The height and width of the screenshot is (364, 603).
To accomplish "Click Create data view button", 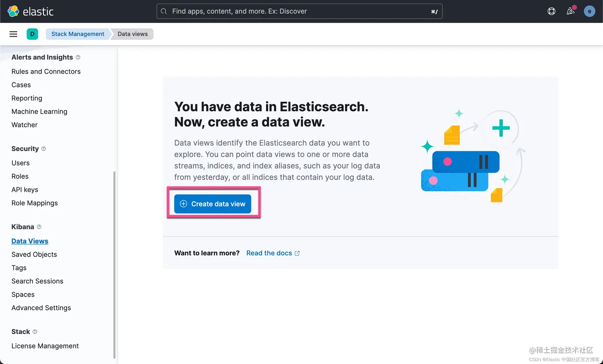I will [213, 204].
